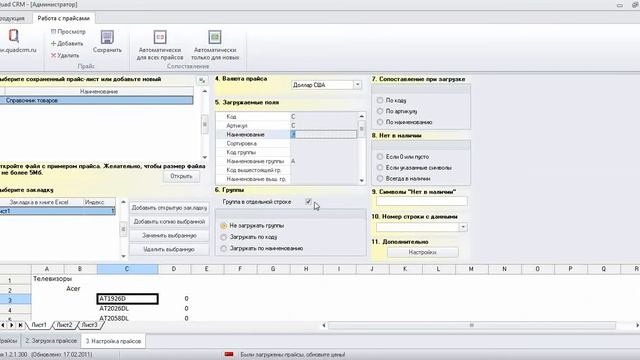The image size is (640, 360).
Task: Click the Просмотр price view item
Action: (x=68, y=31)
